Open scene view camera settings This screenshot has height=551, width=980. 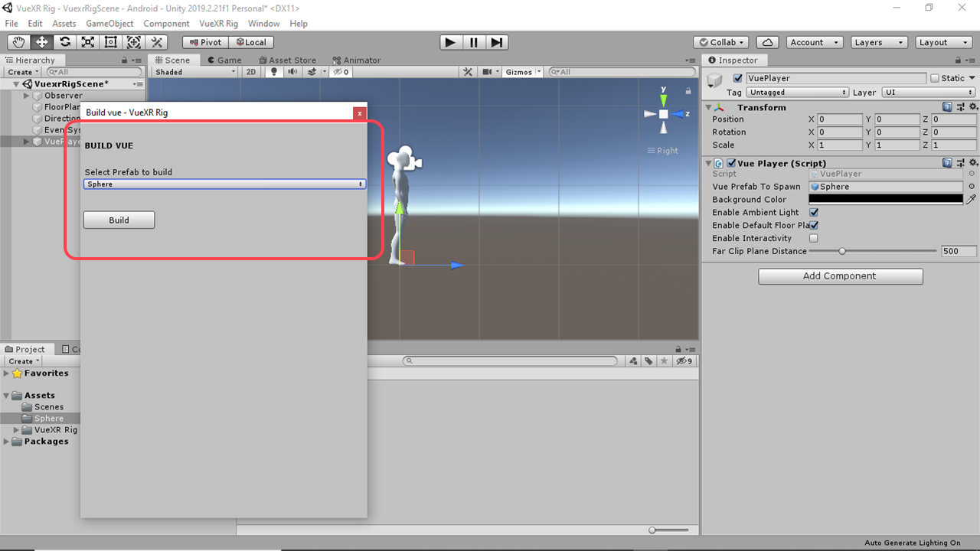tap(488, 72)
